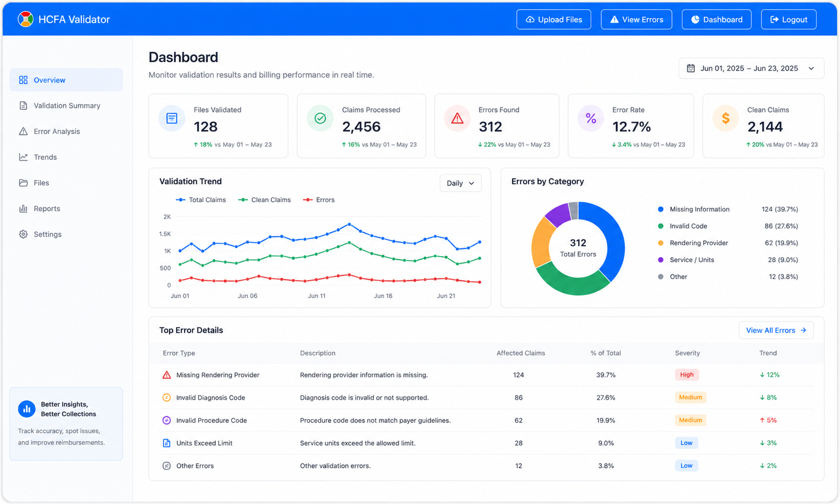Toggle Clean Claims series in chart legend

coord(264,200)
